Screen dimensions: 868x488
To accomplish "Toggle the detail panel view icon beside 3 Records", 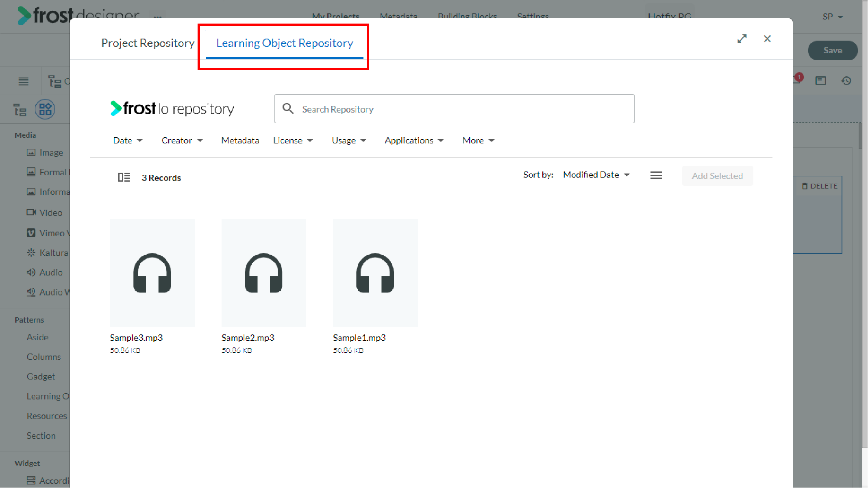I will (x=124, y=177).
